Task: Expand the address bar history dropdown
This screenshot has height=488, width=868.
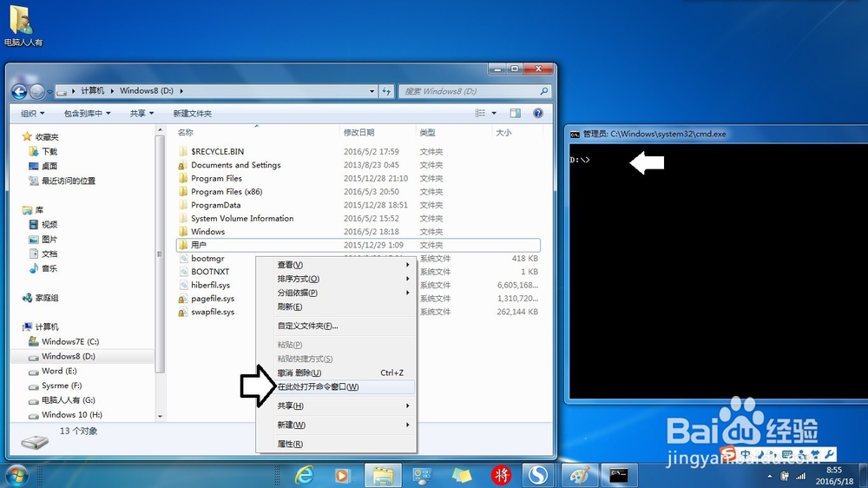Action: click(x=372, y=91)
